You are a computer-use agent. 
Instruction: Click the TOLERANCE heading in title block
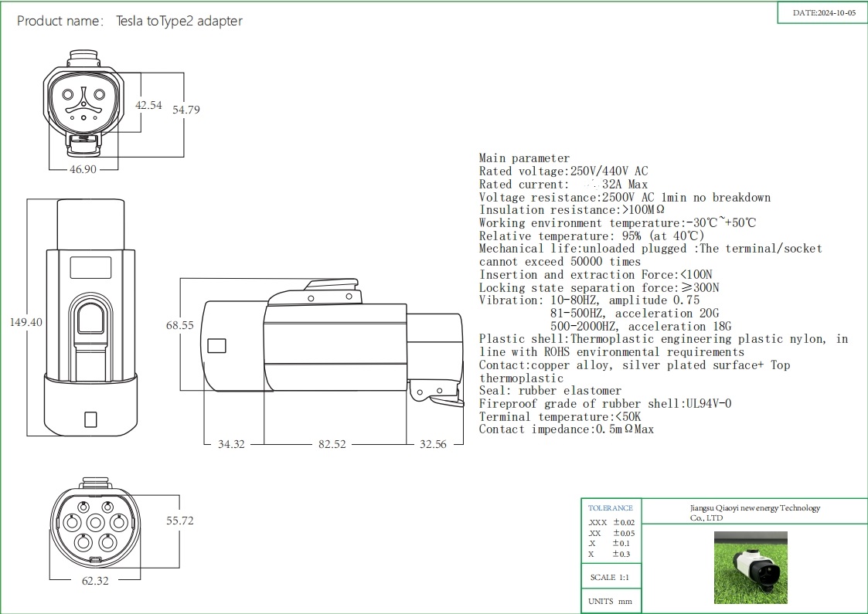[x=611, y=508]
